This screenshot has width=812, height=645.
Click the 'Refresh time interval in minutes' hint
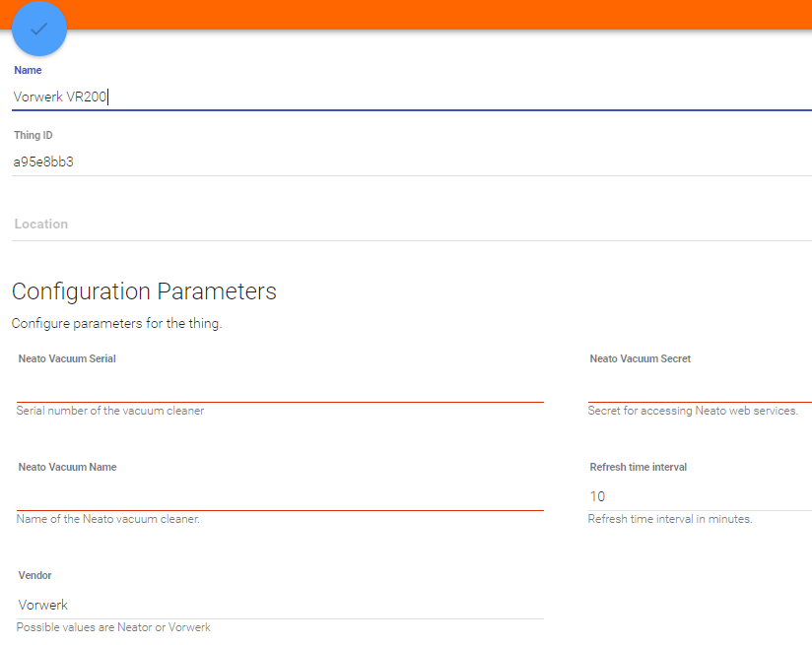tap(670, 519)
